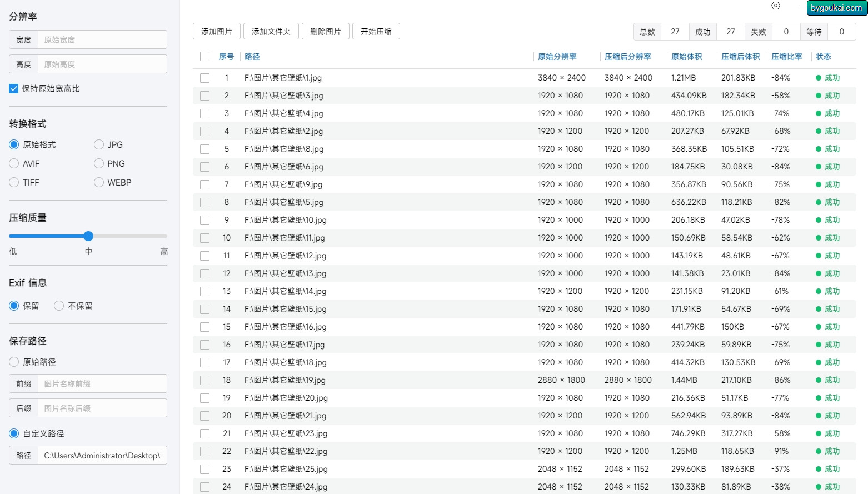The height and width of the screenshot is (494, 868).
Task: Click the path F:\图片\其它壁纸\13.jpg
Action: pos(285,273)
